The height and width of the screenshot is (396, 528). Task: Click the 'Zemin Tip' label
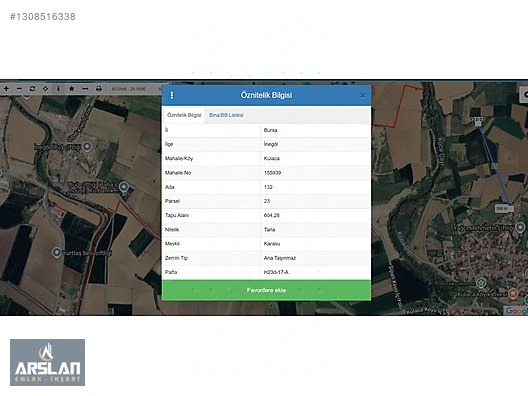point(176,258)
